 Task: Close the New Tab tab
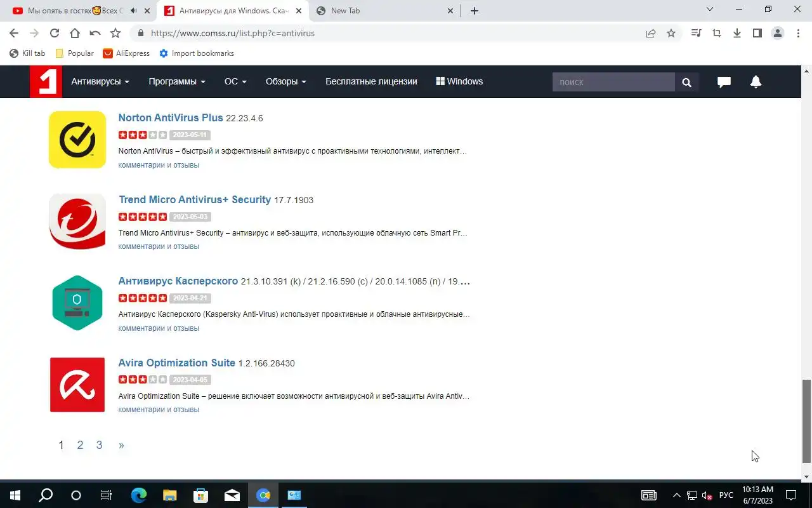pos(450,11)
